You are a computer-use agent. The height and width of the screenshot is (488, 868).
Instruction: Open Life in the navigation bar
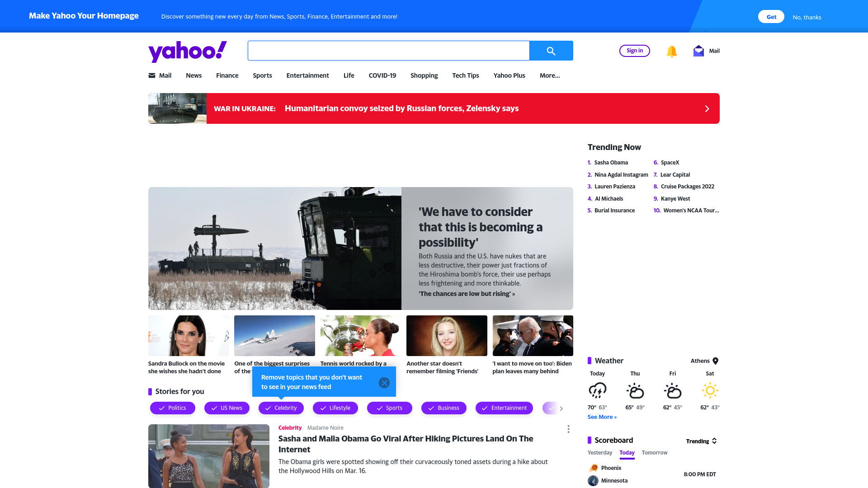pyautogui.click(x=349, y=75)
